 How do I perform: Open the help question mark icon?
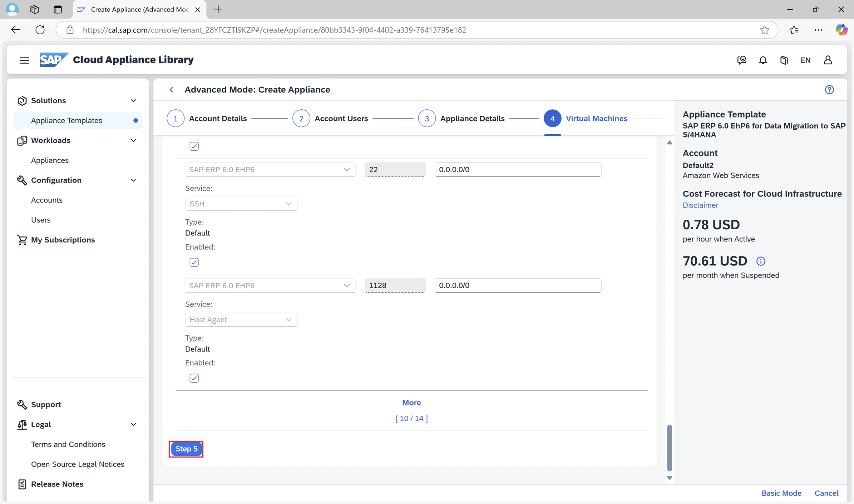tap(829, 90)
